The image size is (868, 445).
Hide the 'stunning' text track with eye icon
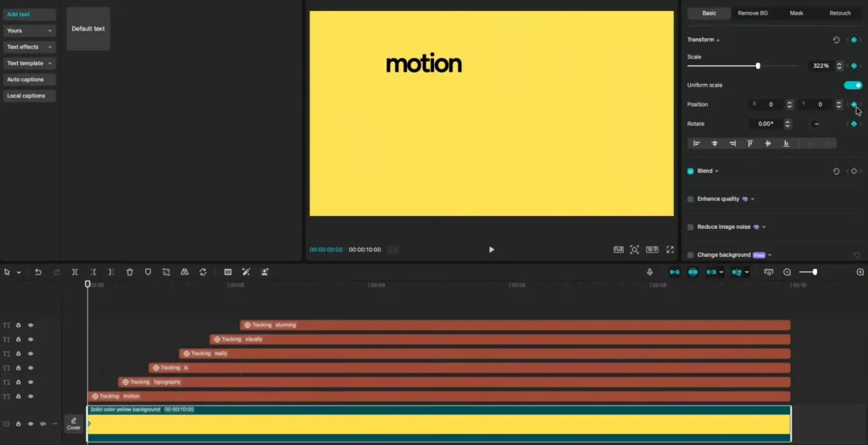click(31, 325)
